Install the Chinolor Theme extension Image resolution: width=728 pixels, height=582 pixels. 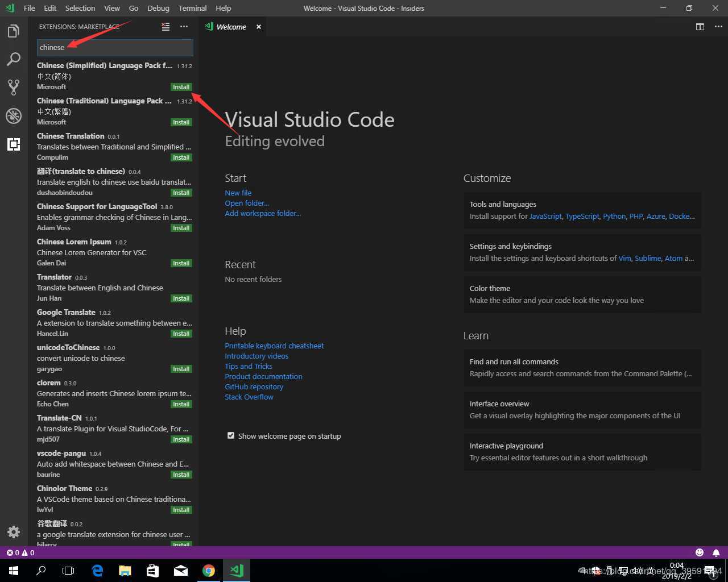point(181,510)
